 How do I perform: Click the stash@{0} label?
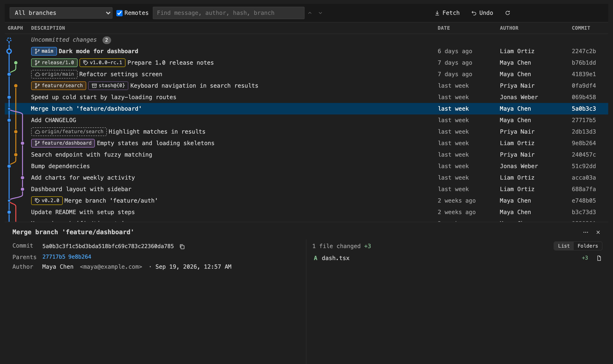pos(108,85)
